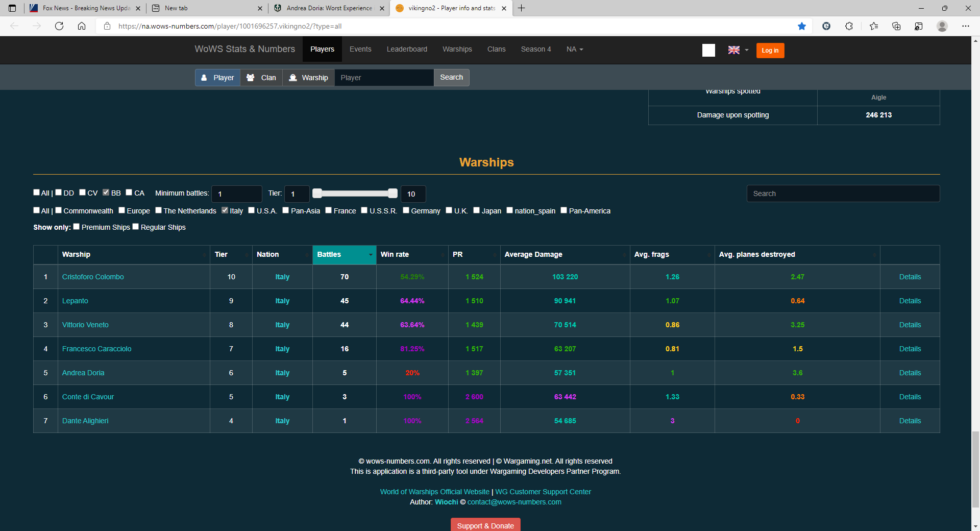Click the white theme square icon
Image resolution: width=980 pixels, height=531 pixels.
click(708, 50)
